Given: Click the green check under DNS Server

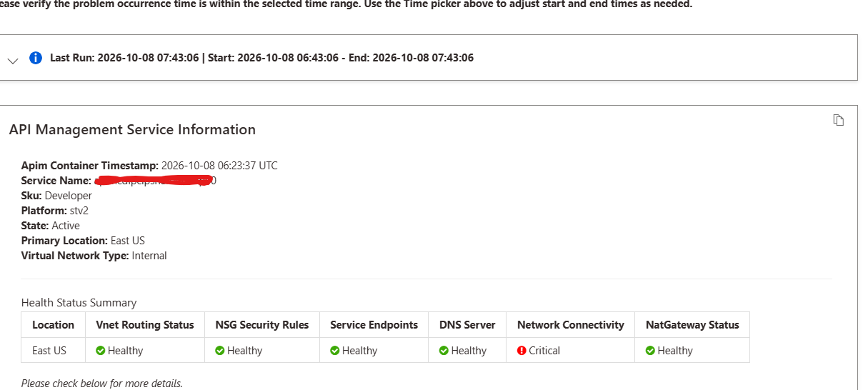Looking at the screenshot, I should pos(444,351).
